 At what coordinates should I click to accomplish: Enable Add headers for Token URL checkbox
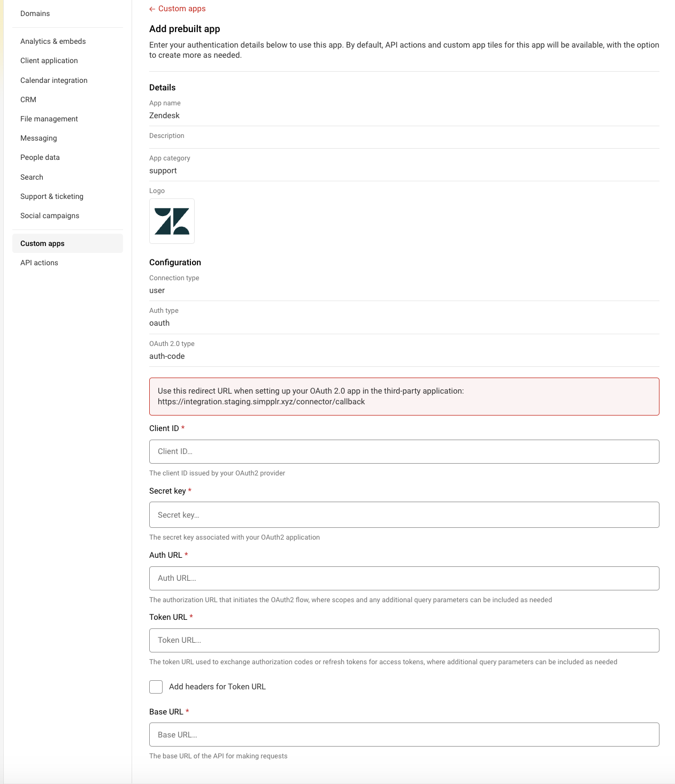point(156,687)
